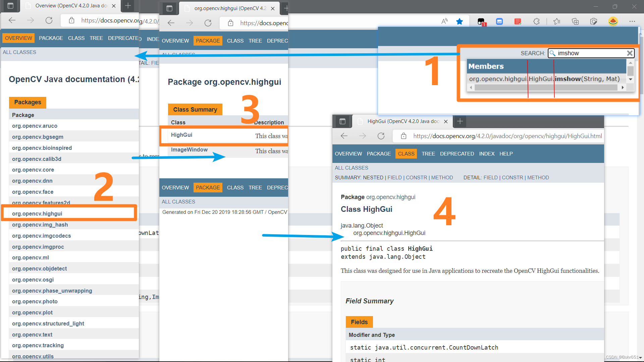
Task: Click the blue caption extension icon
Action: pos(499,21)
